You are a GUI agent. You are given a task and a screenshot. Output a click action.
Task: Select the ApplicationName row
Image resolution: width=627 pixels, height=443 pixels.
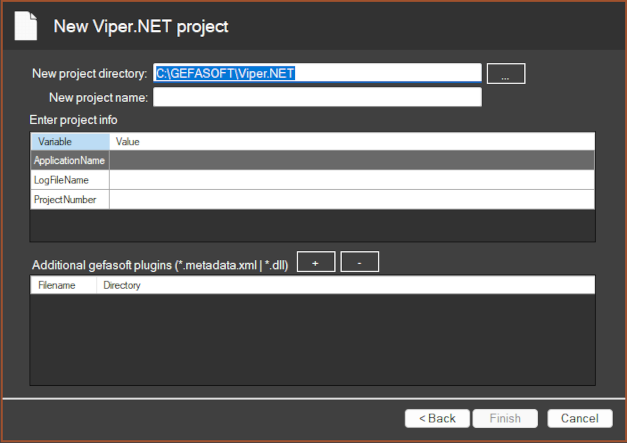coord(312,160)
